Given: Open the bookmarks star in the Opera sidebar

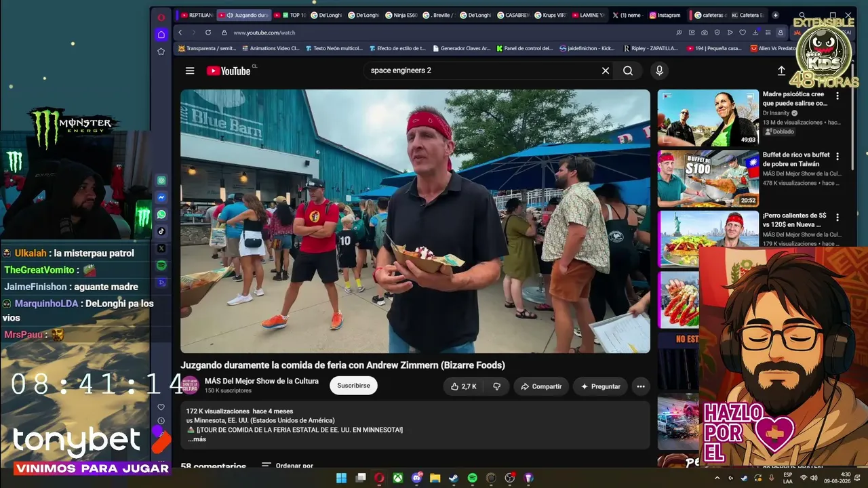Looking at the screenshot, I should click(x=161, y=52).
